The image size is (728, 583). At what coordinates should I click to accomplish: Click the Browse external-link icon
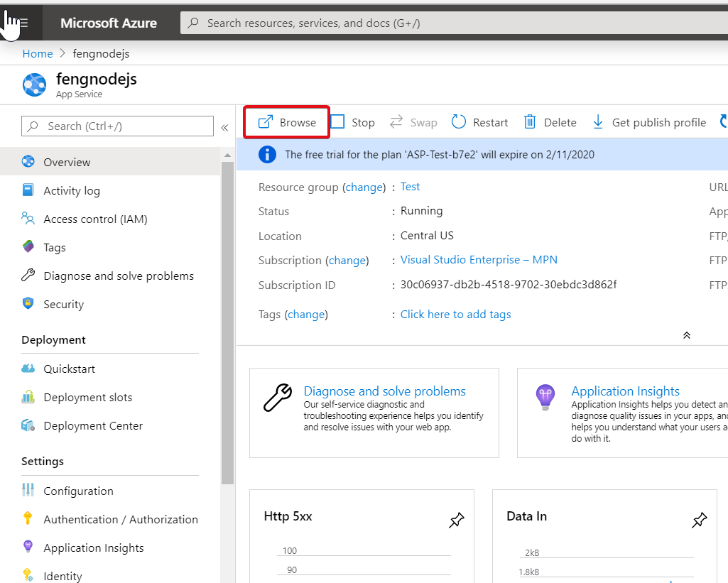(x=266, y=122)
